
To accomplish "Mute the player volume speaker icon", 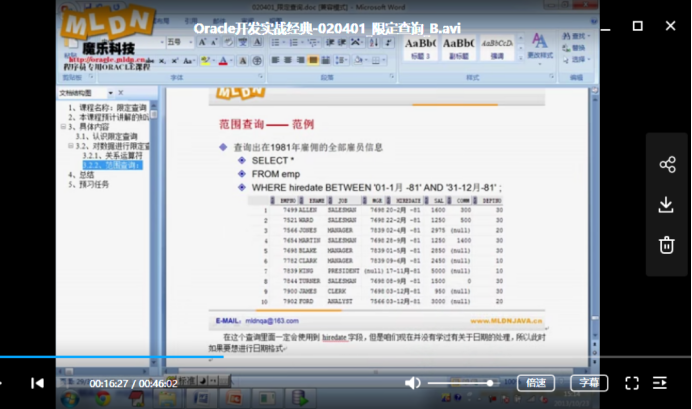I will point(412,383).
